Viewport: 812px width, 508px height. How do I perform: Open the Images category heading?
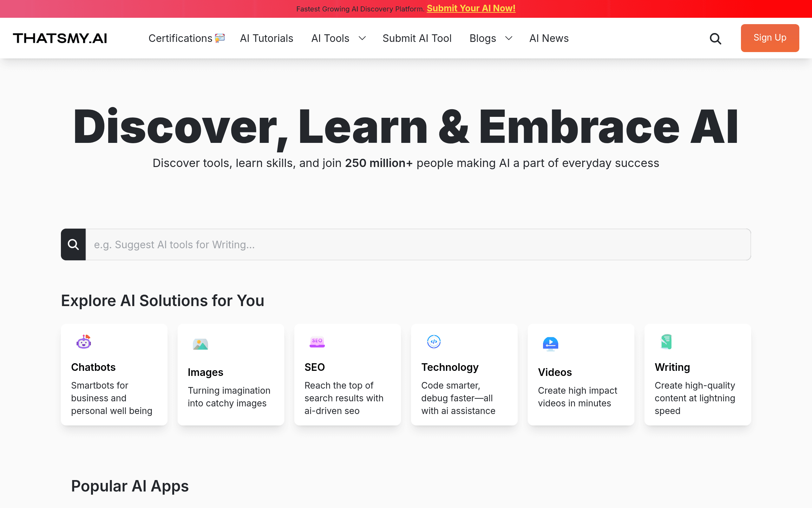pyautogui.click(x=205, y=372)
